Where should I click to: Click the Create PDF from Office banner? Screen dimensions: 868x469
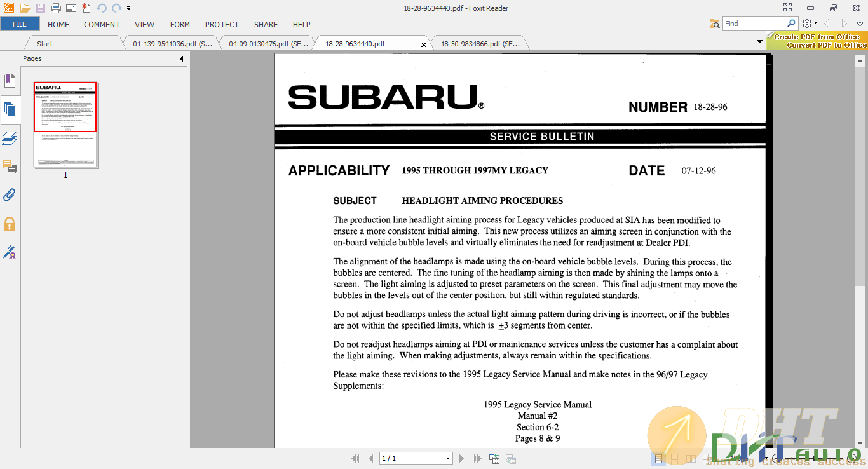click(x=817, y=41)
